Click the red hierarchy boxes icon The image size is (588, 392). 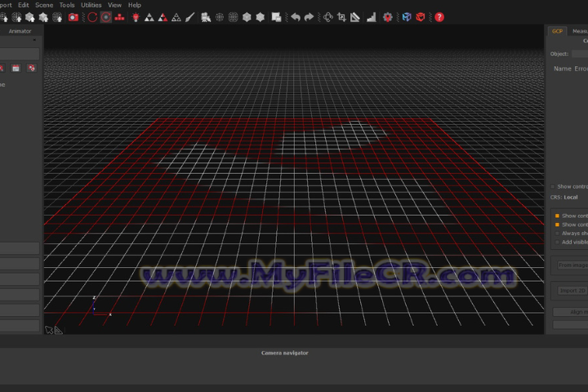[x=119, y=17]
